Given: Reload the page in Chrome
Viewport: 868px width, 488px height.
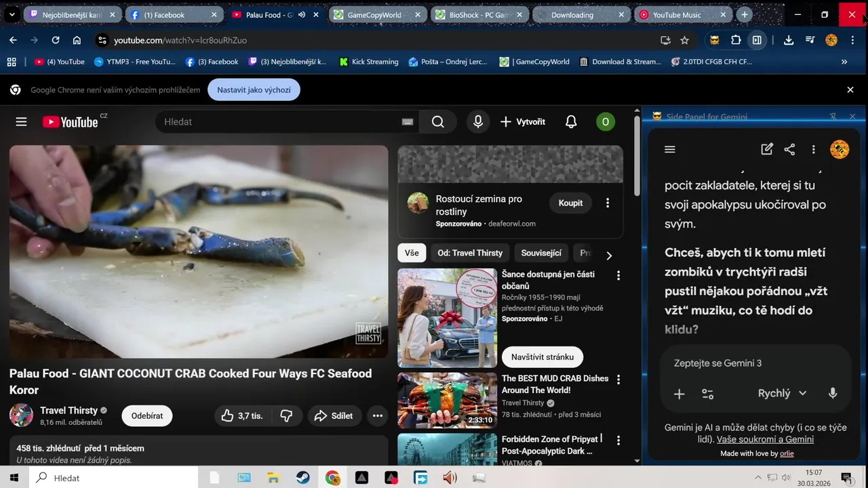Looking at the screenshot, I should [56, 40].
